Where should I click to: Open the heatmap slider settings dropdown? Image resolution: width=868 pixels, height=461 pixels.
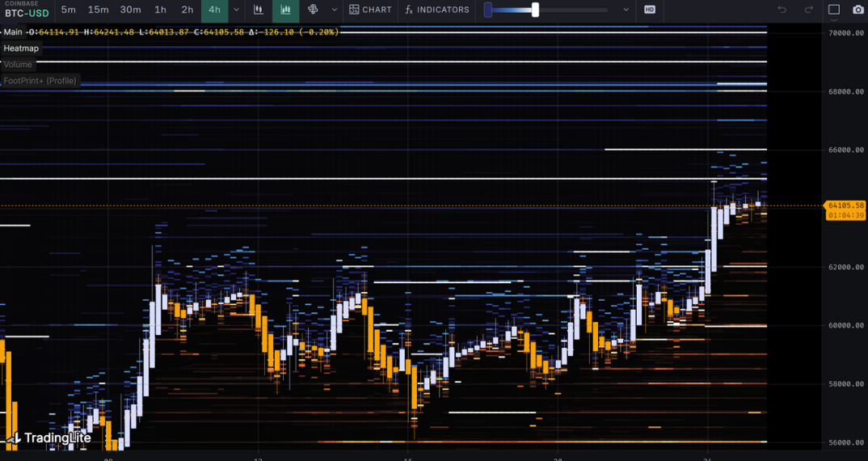click(626, 10)
